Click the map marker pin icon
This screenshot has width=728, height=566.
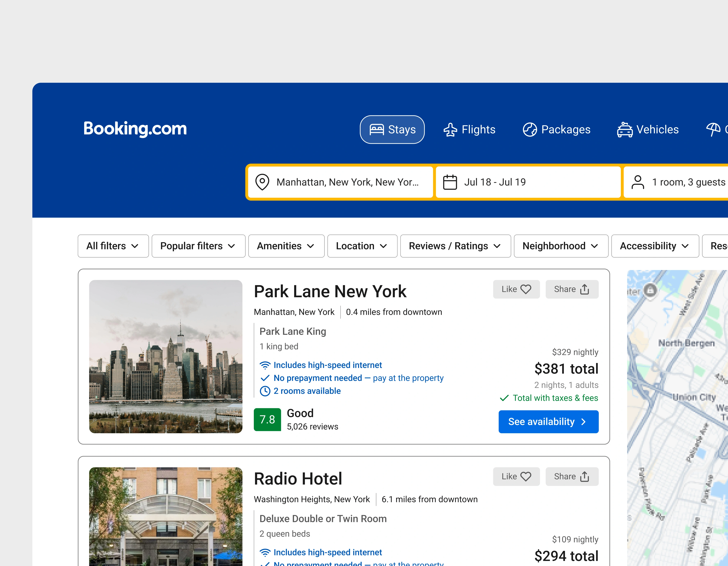coord(650,290)
